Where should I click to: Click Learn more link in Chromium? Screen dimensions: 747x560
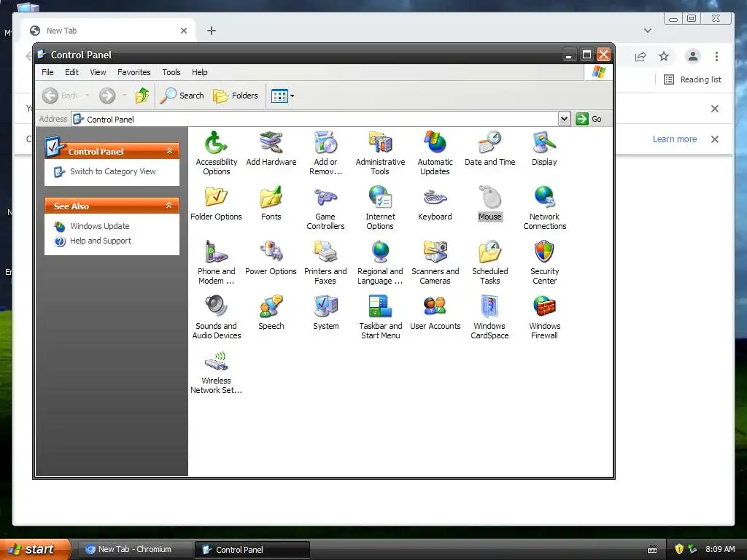click(675, 139)
